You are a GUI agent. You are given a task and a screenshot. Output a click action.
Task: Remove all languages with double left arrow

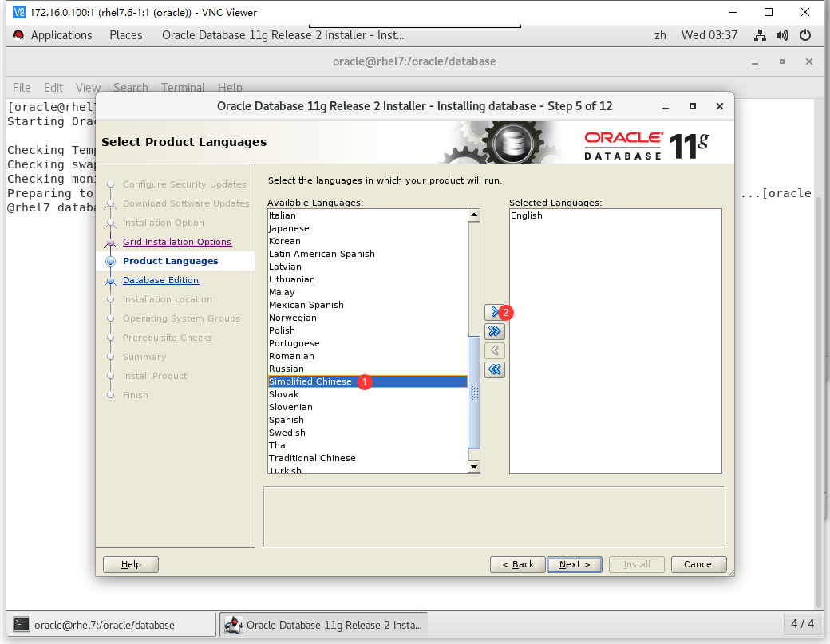pos(494,369)
